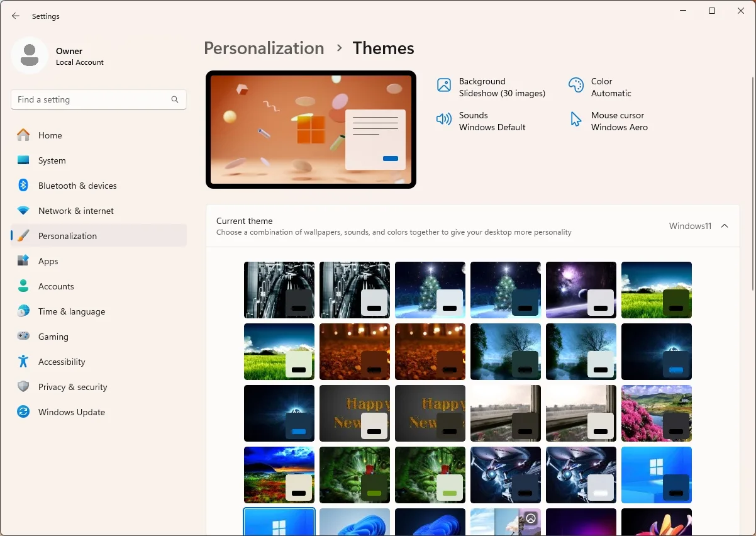Click the Network & internet globe icon

point(23,211)
